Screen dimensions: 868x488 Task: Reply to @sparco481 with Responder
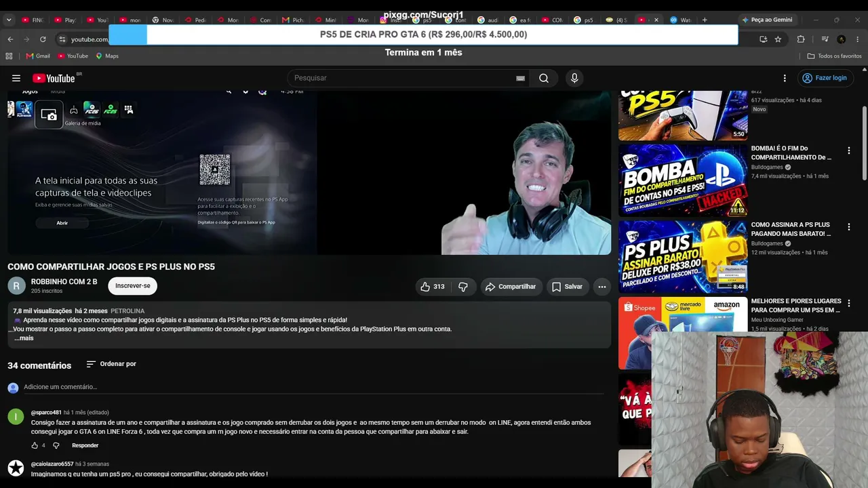coord(85,445)
